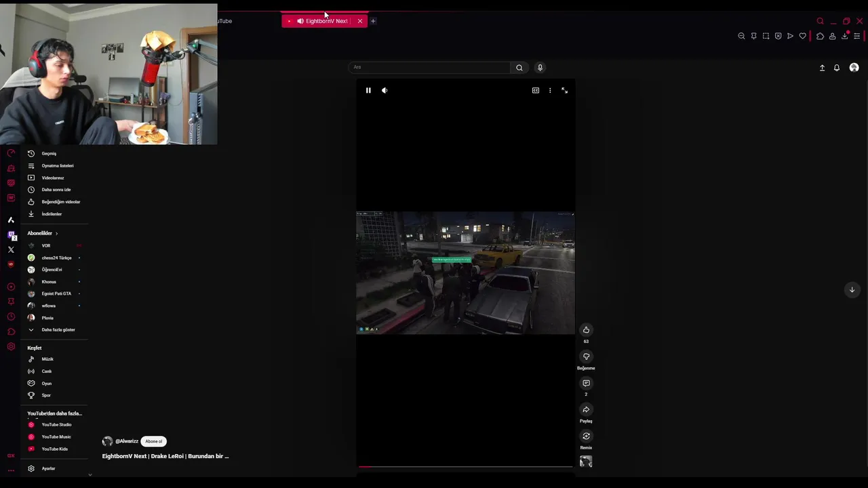Open the browser downloads icon
Image resolution: width=868 pixels, height=488 pixels.
[x=844, y=36]
